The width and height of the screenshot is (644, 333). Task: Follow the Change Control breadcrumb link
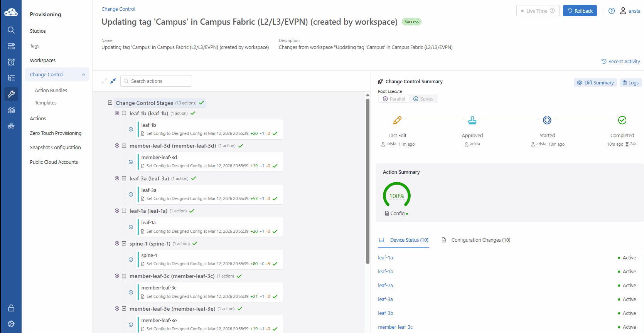point(118,9)
